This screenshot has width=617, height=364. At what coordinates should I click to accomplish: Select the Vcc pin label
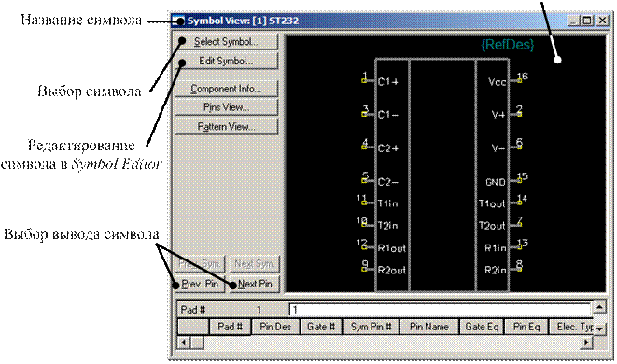pyautogui.click(x=497, y=82)
